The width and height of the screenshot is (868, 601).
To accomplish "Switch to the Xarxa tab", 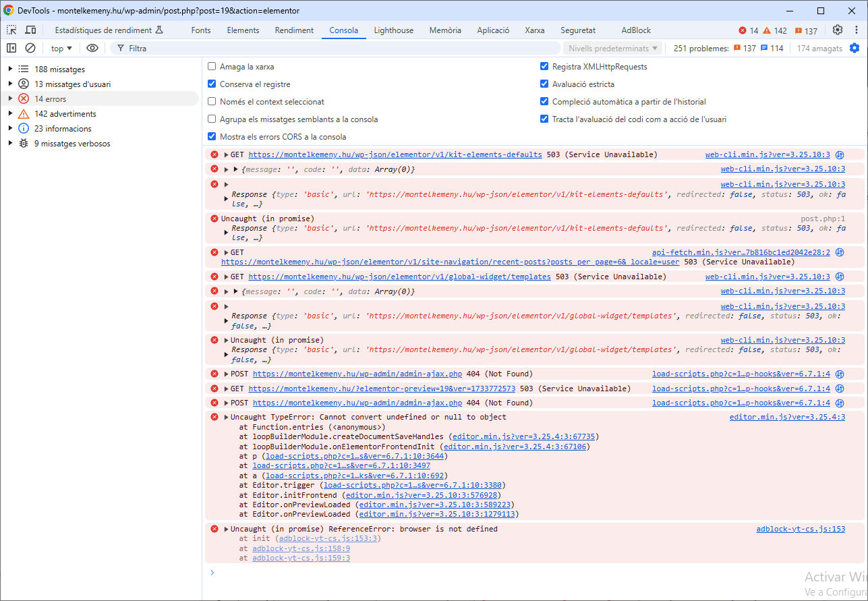I will [535, 30].
